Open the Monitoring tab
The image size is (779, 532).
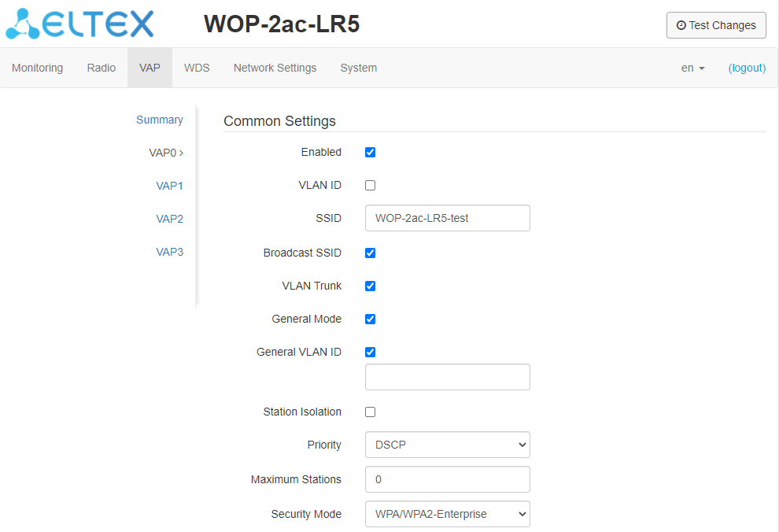point(37,68)
